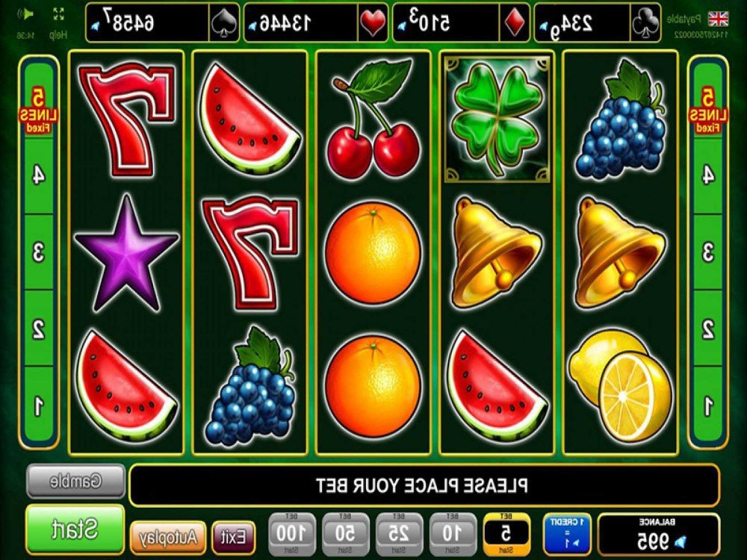Click the grey Gamble button

point(75,482)
